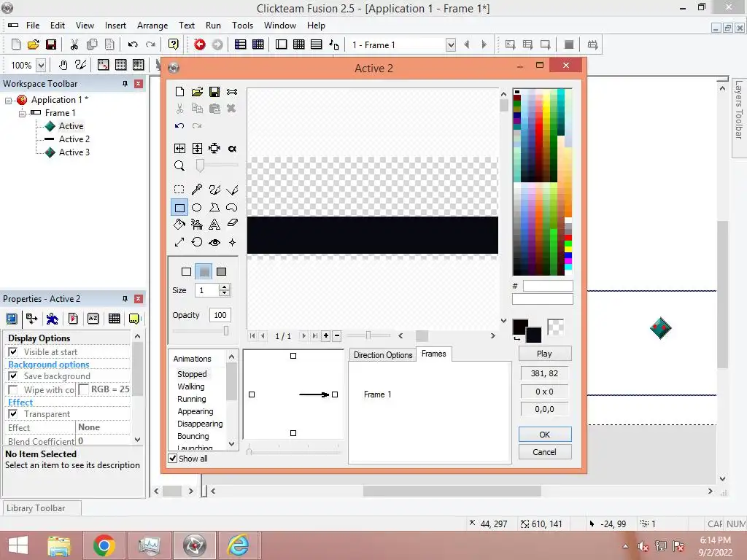Select the Fill bucket tool
747x560 pixels.
pyautogui.click(x=179, y=225)
